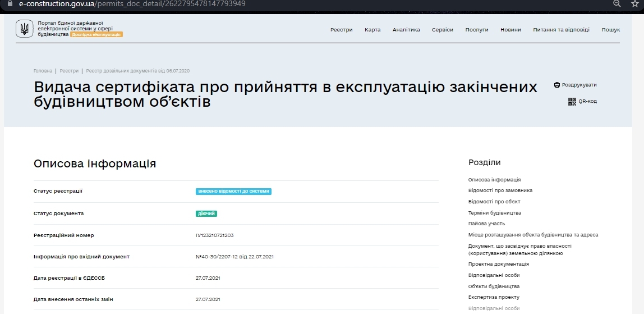Click the діючий document status badge

(x=206, y=213)
